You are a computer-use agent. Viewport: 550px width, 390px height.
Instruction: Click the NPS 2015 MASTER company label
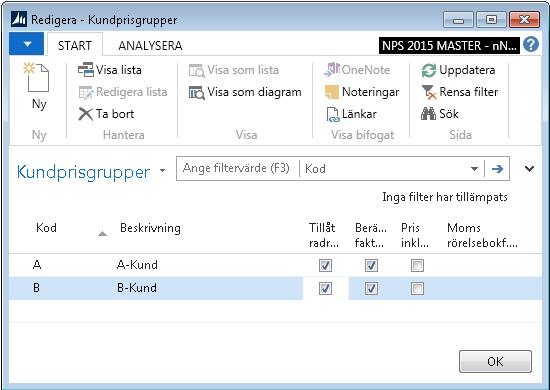[449, 46]
